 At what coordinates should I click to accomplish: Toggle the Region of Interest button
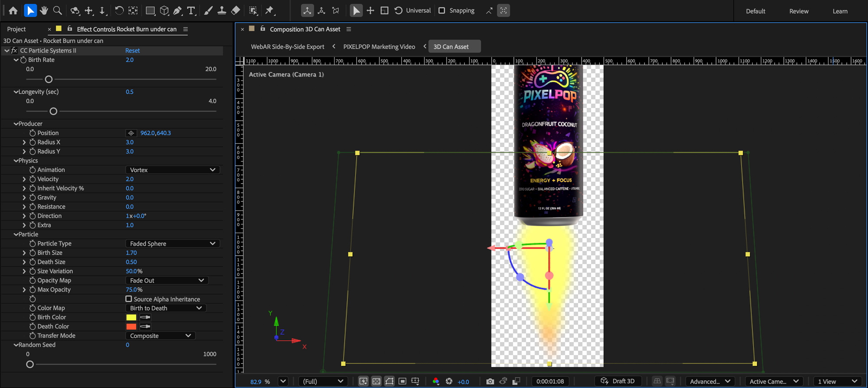coord(402,381)
